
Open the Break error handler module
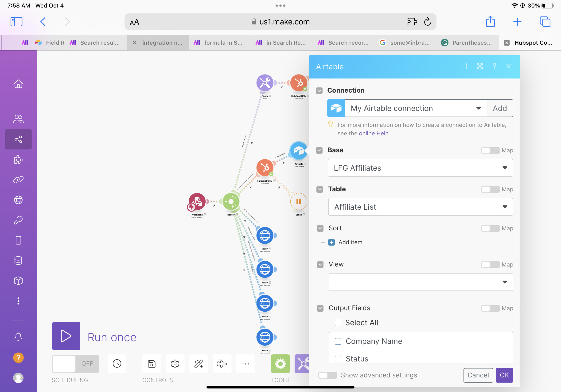(299, 202)
